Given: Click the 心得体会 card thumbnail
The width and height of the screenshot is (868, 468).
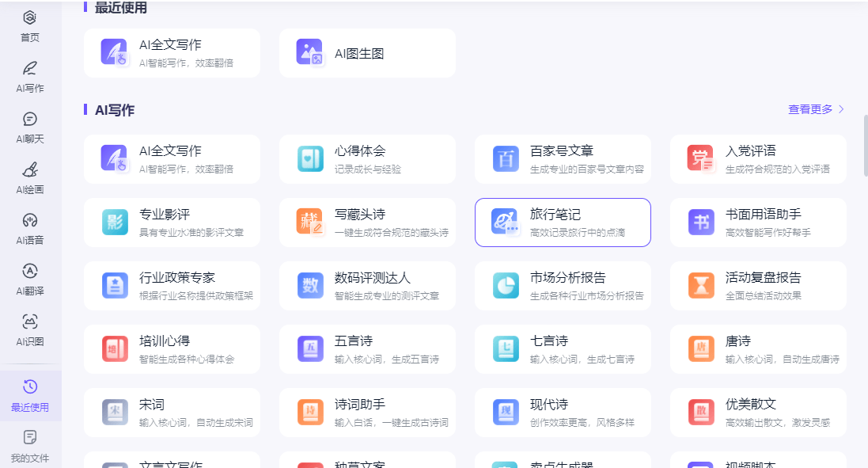Looking at the screenshot, I should [310, 158].
